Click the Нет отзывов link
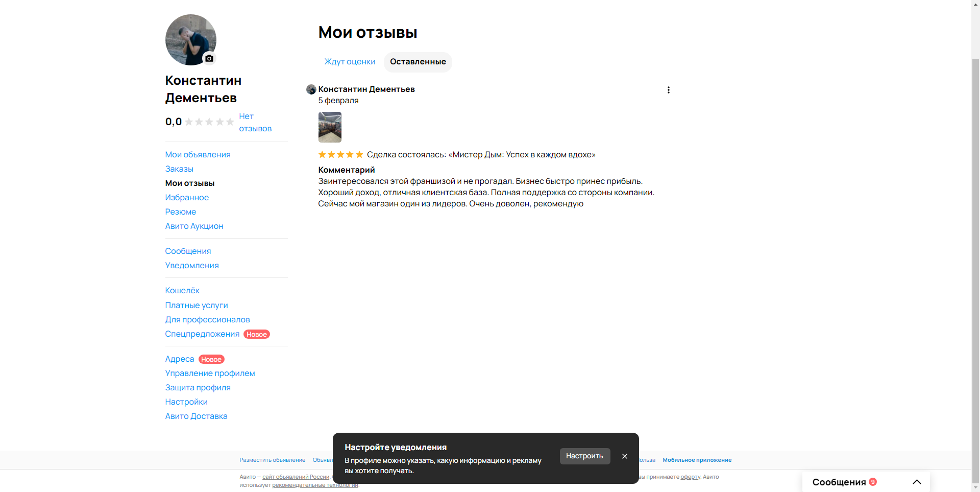The width and height of the screenshot is (980, 492). (255, 122)
